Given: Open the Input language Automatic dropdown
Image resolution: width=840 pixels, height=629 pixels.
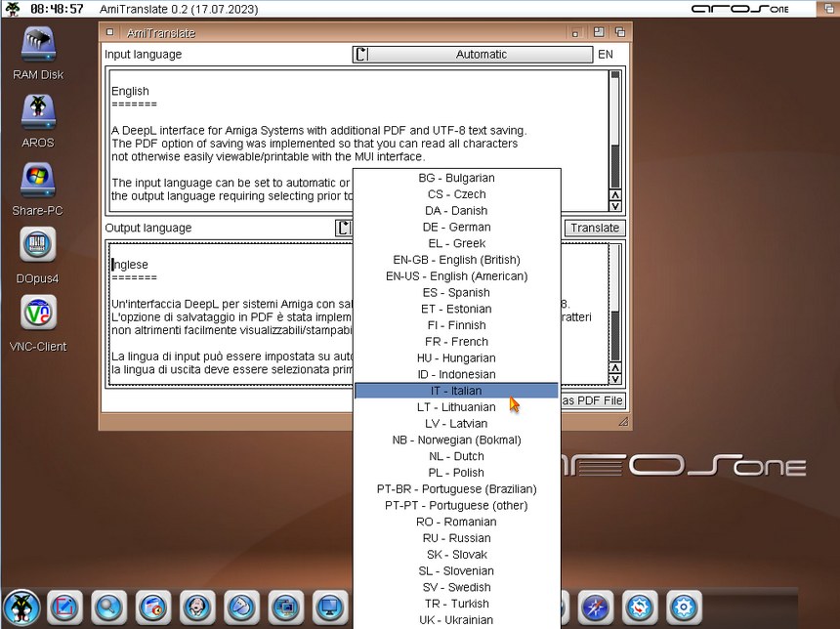Looking at the screenshot, I should click(473, 55).
